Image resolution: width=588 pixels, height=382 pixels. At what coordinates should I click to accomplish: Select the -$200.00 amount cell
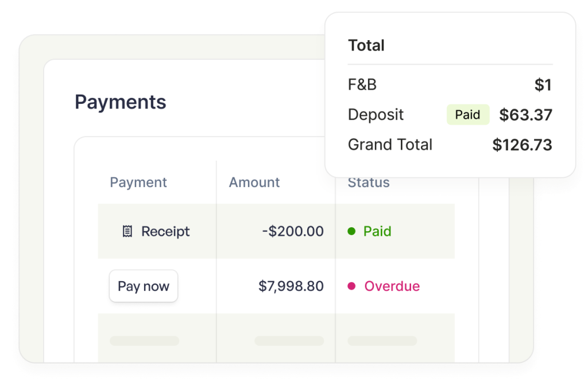coord(293,231)
